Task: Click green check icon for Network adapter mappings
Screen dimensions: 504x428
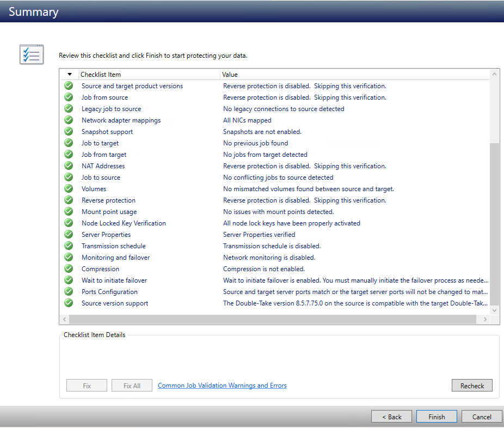Action: point(69,120)
